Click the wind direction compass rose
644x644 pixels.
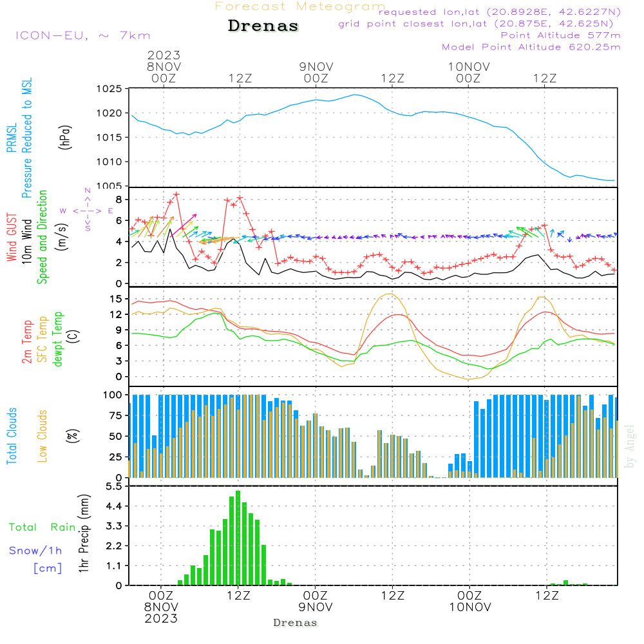click(88, 210)
